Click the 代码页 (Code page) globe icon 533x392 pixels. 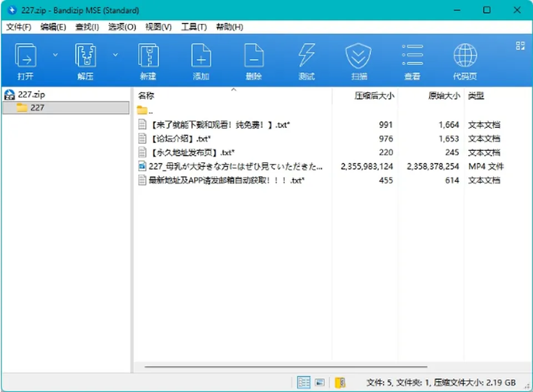(465, 61)
